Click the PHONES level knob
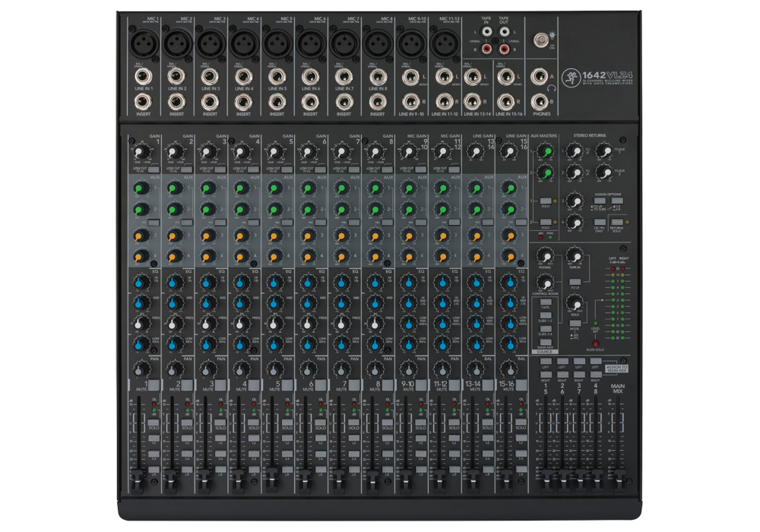Image resolution: width=760 pixels, height=532 pixels. [545, 256]
